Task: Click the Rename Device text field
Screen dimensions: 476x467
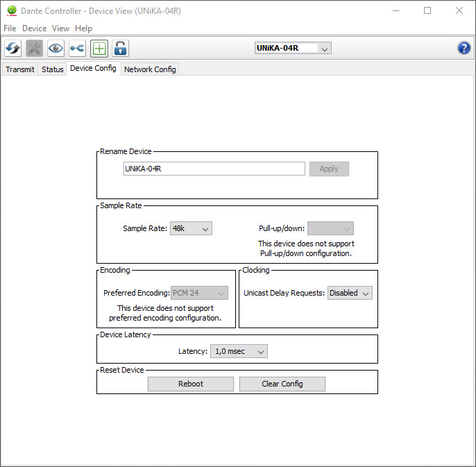Action: [214, 169]
